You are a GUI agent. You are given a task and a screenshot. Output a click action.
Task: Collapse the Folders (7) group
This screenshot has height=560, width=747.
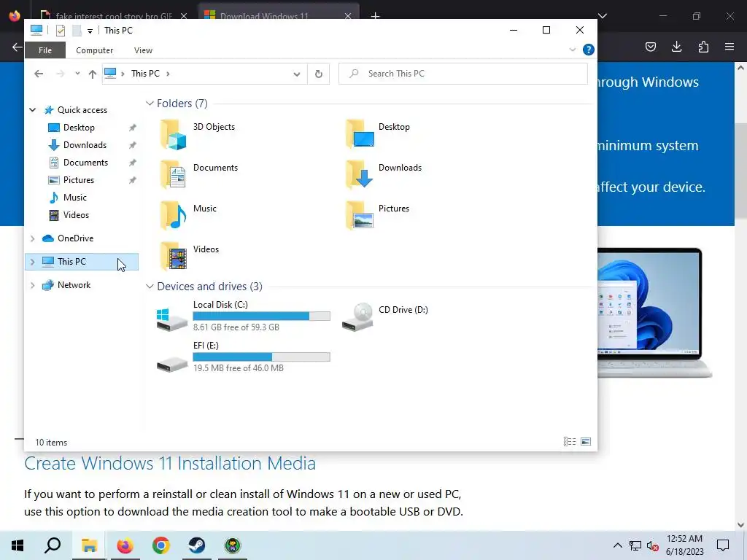tap(150, 104)
